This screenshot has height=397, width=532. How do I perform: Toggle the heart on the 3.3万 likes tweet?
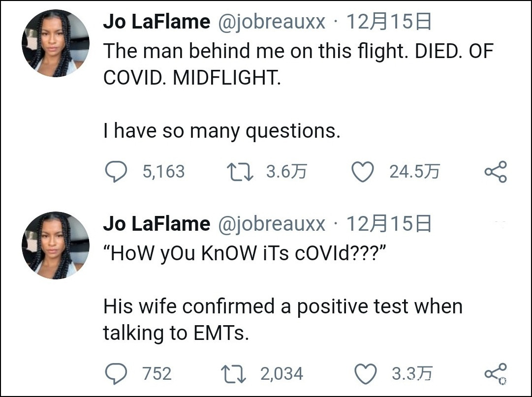click(x=366, y=374)
